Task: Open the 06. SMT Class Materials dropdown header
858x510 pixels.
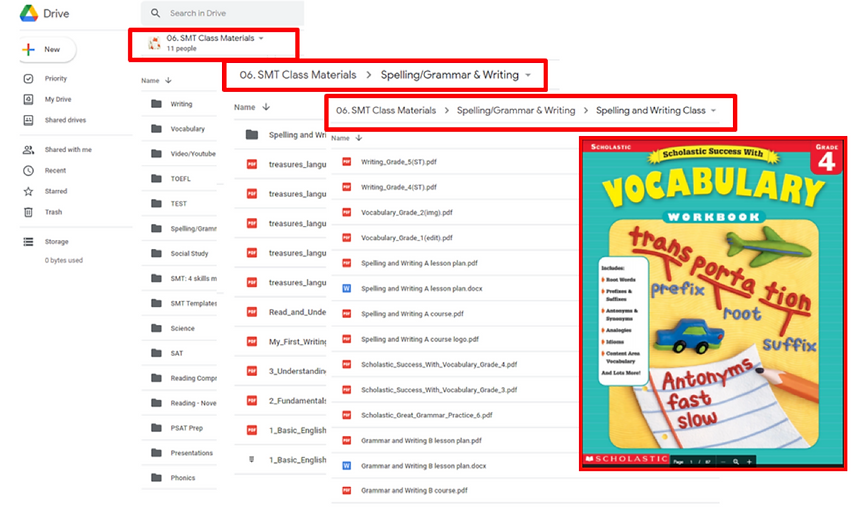Action: (215, 38)
